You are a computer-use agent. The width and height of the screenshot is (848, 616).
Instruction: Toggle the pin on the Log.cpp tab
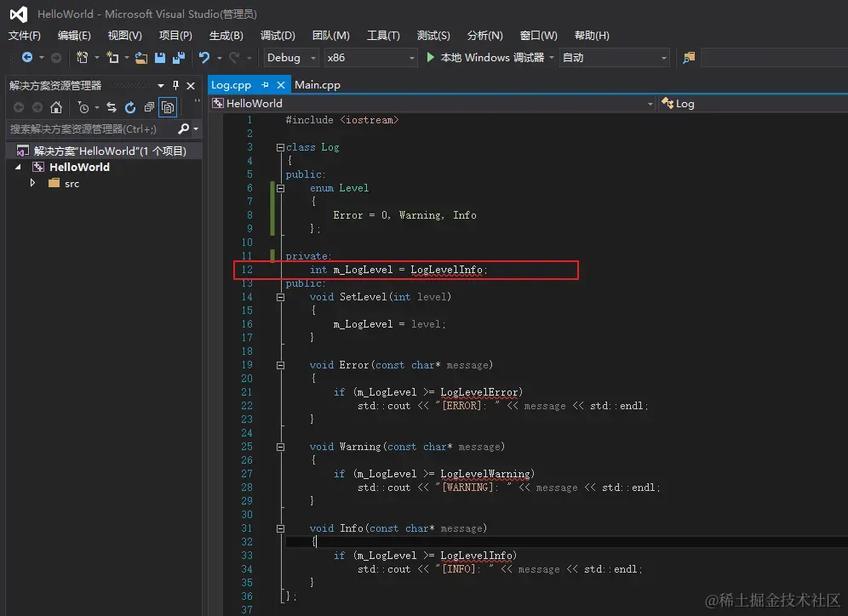pos(265,85)
